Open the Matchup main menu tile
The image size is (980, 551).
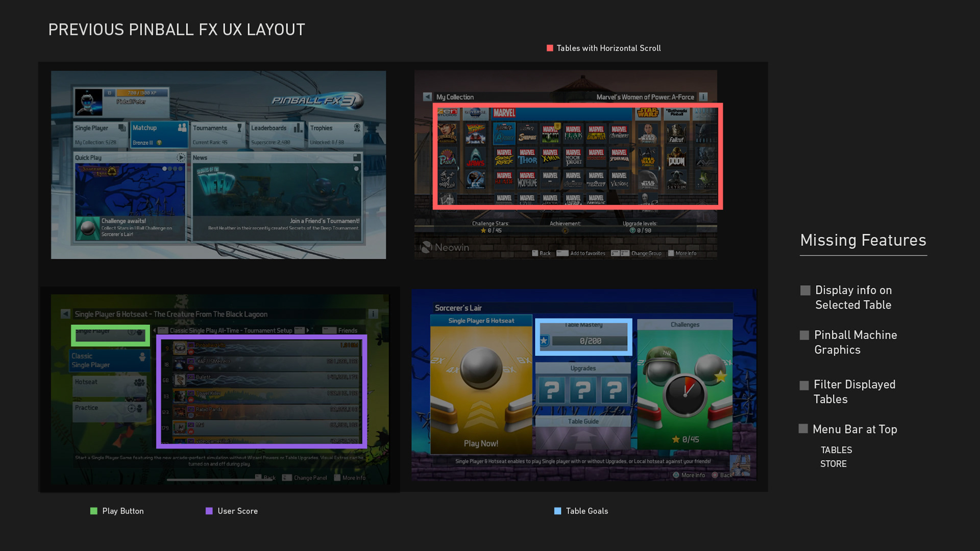click(159, 135)
